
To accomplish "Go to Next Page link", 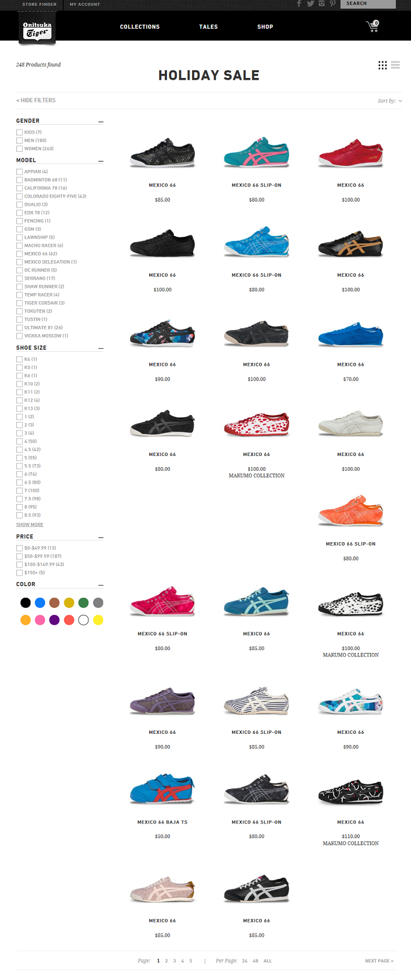I will point(379,961).
